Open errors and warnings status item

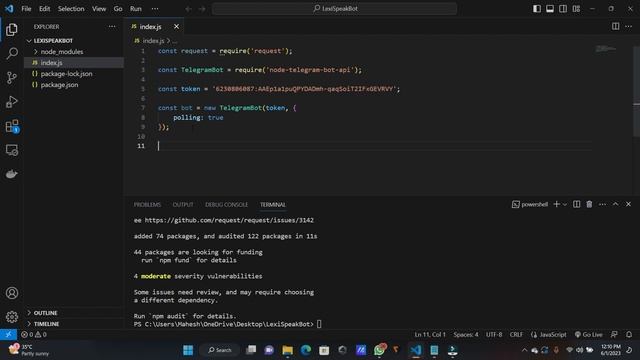click(x=34, y=335)
